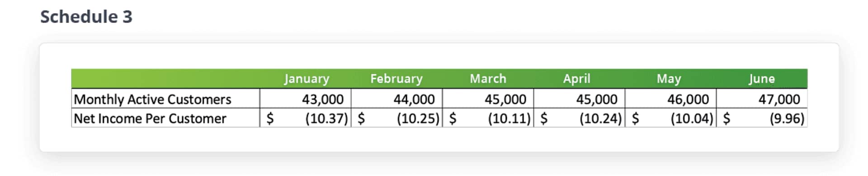
Task: Select the January column header
Action: (x=307, y=79)
